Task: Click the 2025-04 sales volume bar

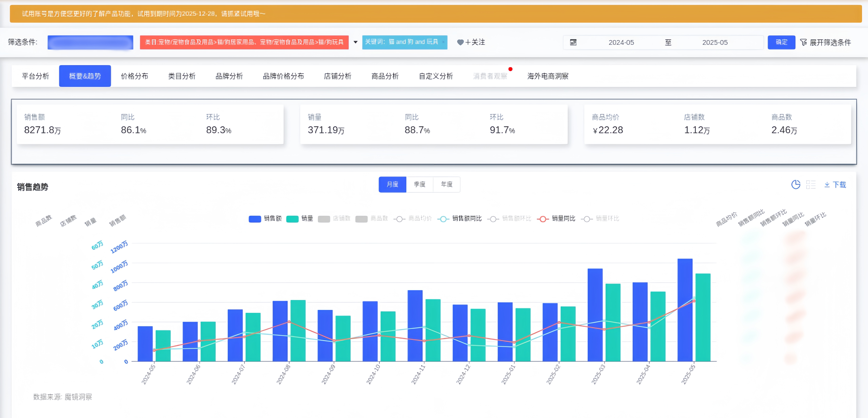Action: click(658, 327)
